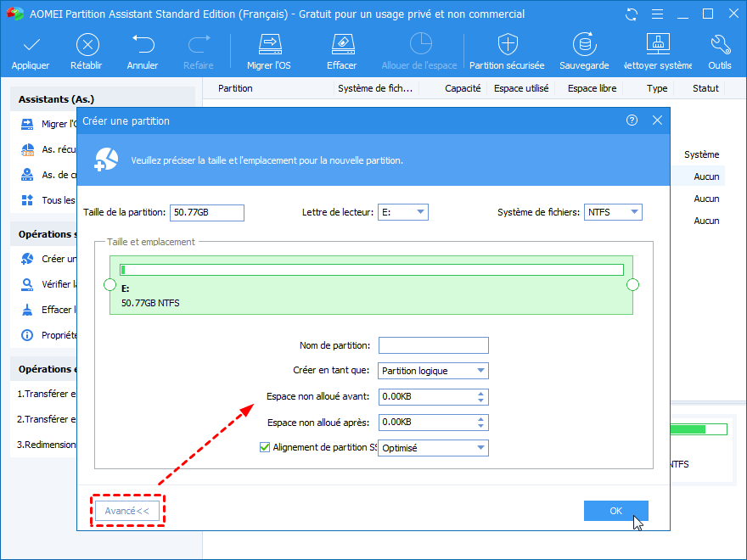
Task: Click the Vérifier sidebar icon
Action: point(27,284)
